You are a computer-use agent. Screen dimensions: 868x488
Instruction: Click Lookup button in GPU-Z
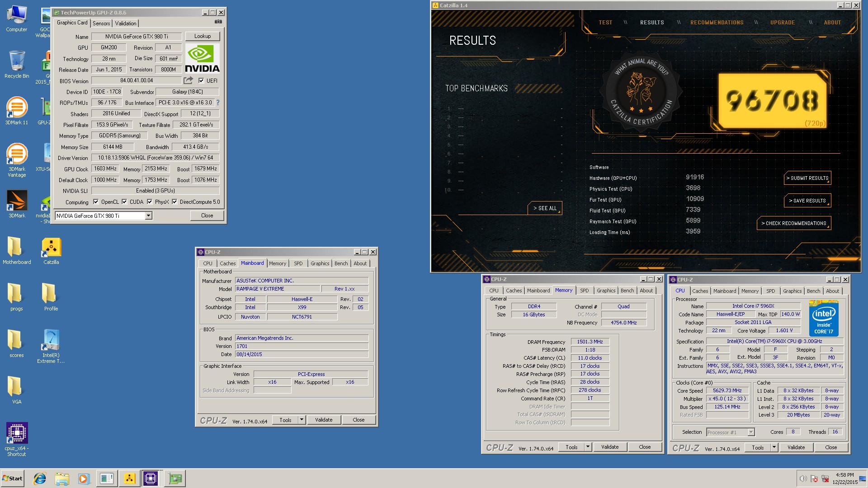coord(203,36)
